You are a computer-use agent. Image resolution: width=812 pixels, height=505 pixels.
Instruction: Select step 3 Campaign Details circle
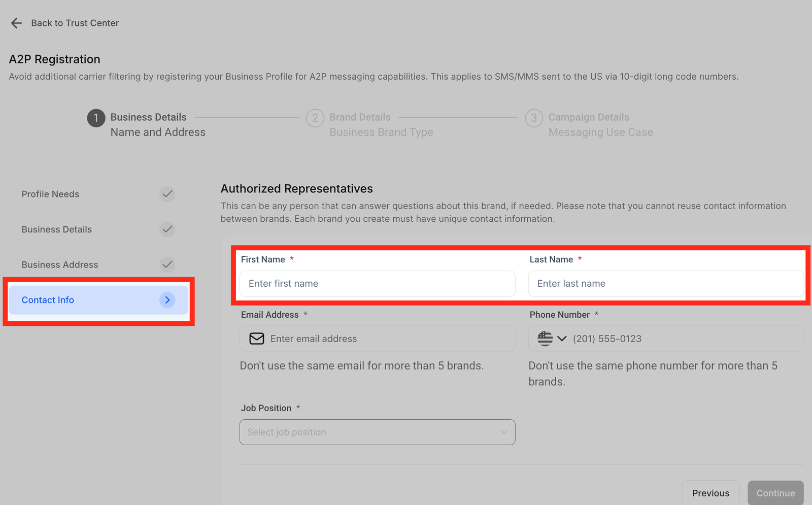click(534, 118)
